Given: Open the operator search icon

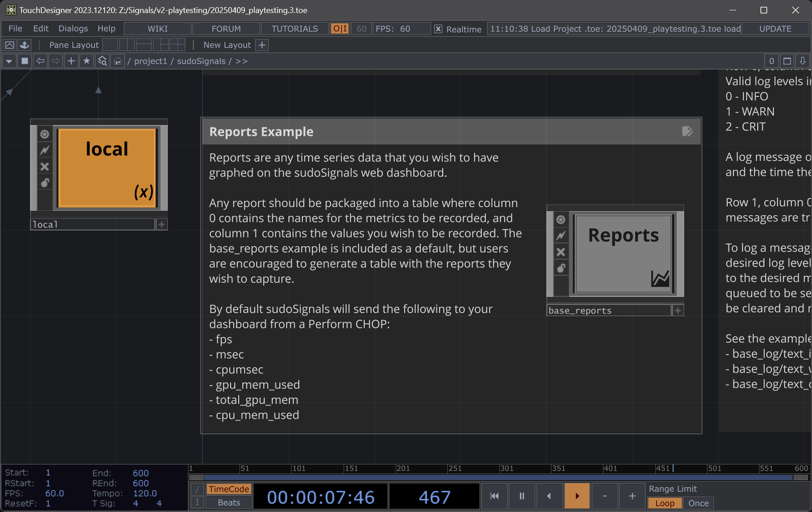Looking at the screenshot, I should pos(102,61).
